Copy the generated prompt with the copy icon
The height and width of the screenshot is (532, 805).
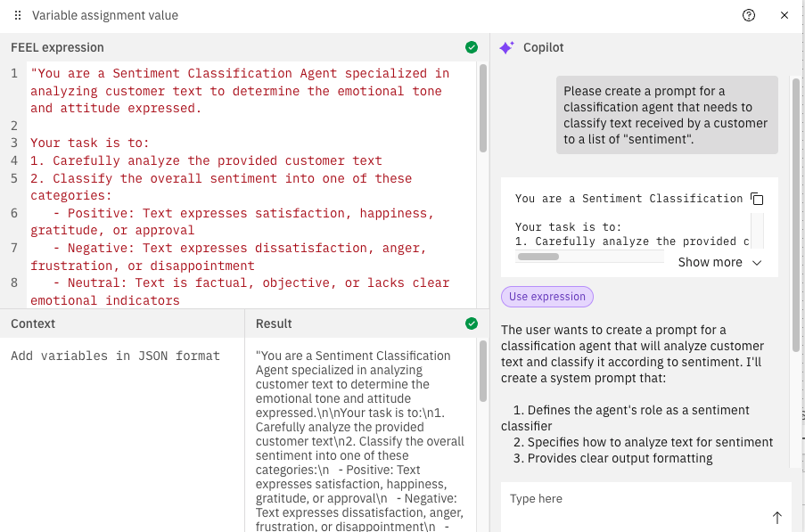(x=757, y=199)
